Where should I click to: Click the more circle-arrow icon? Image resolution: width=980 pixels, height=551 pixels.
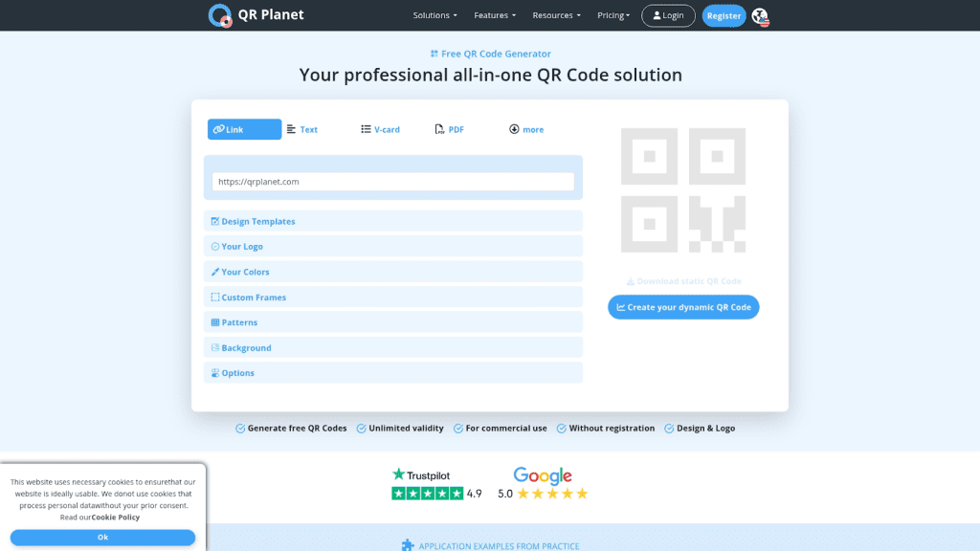click(x=514, y=129)
